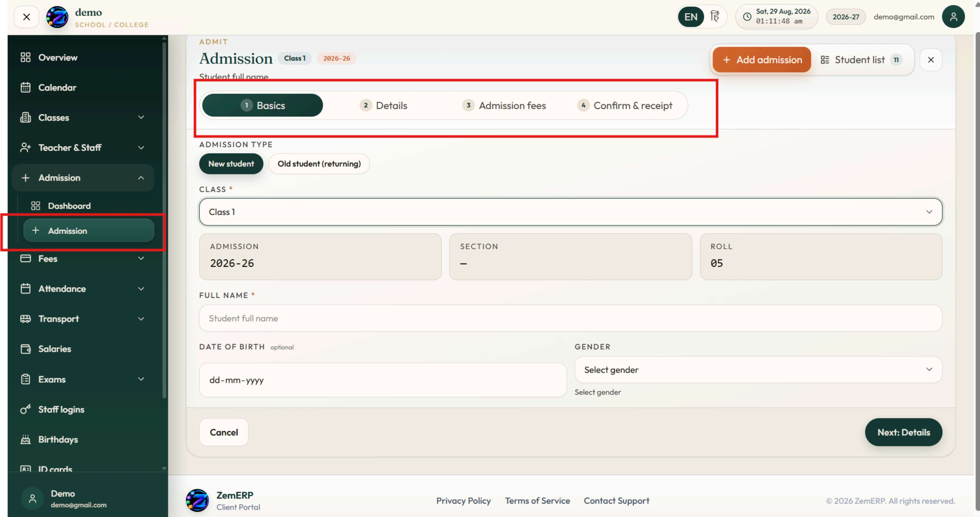980x517 pixels.
Task: Click the Student list count badge 11
Action: [x=896, y=60]
